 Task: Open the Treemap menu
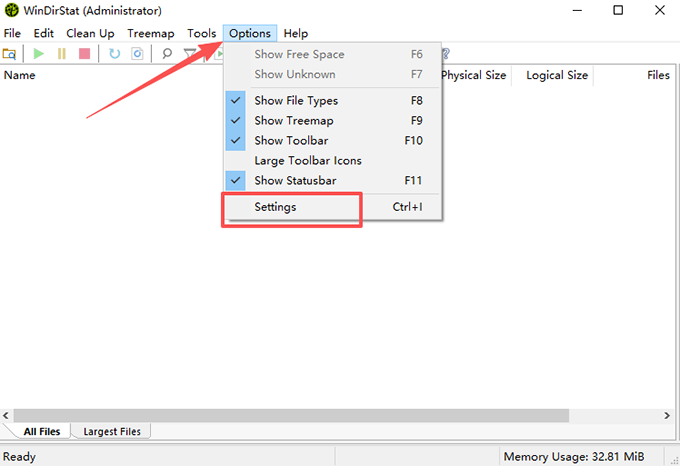click(150, 33)
